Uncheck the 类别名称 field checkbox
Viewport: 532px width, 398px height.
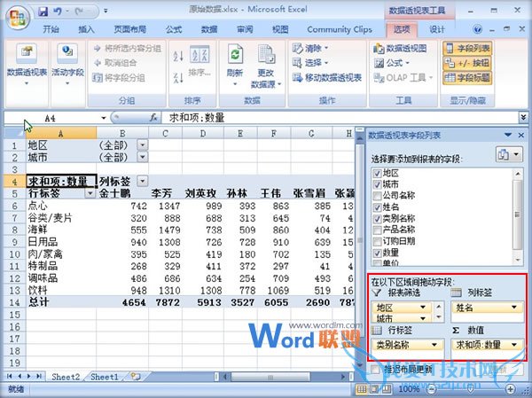pyautogui.click(x=377, y=219)
